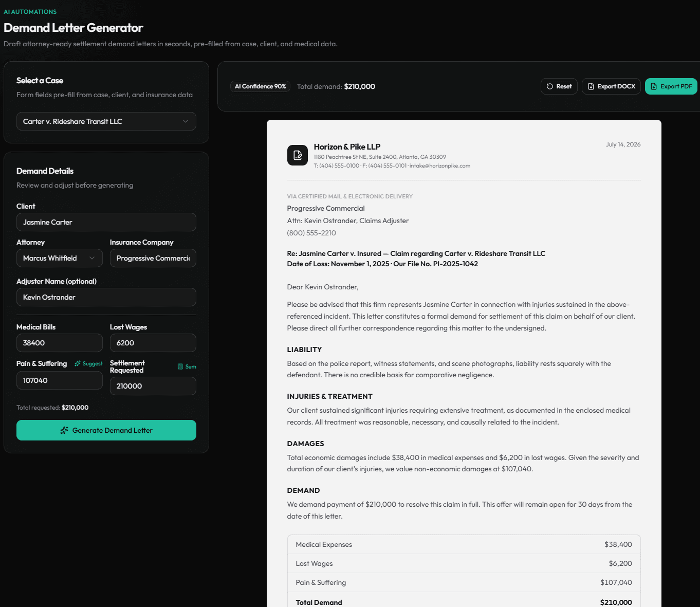Click the Export PDF file icon
This screenshot has height=607, width=700.
pyautogui.click(x=654, y=86)
